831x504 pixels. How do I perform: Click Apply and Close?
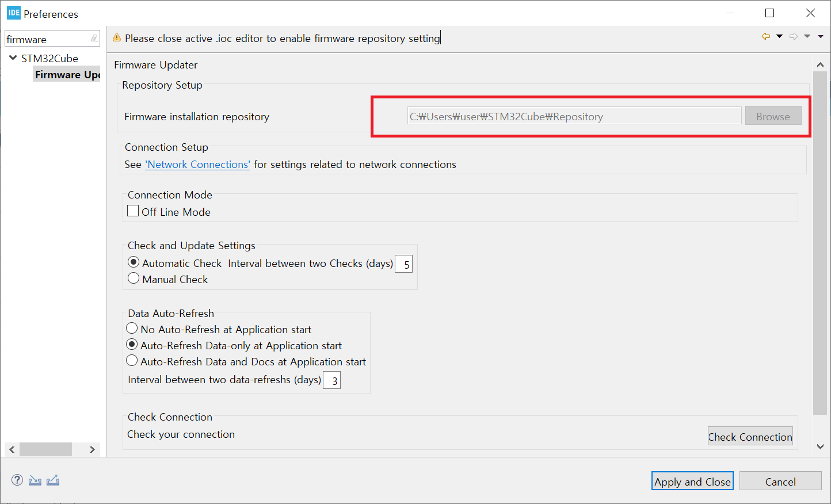(692, 481)
